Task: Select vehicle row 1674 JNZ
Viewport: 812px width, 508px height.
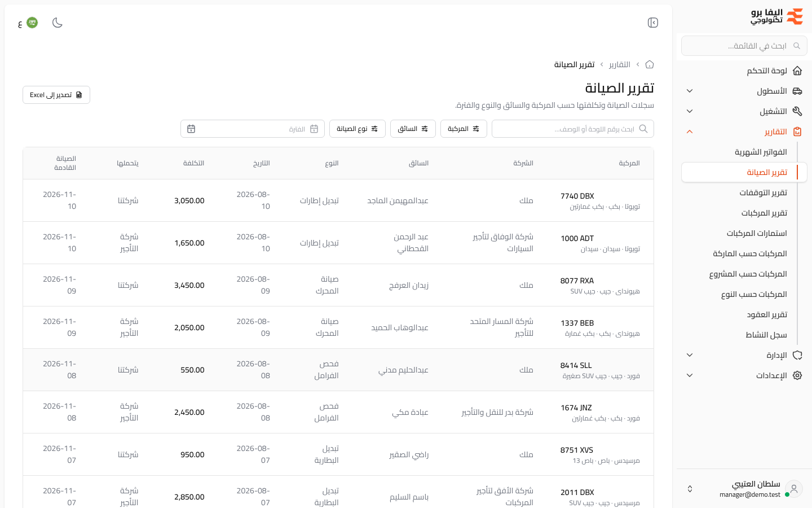Action: pos(338,412)
